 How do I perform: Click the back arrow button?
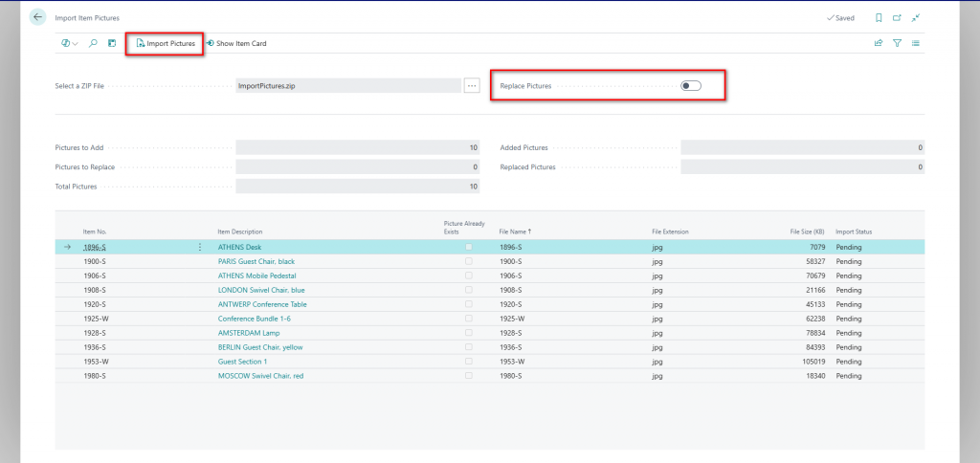(x=38, y=17)
